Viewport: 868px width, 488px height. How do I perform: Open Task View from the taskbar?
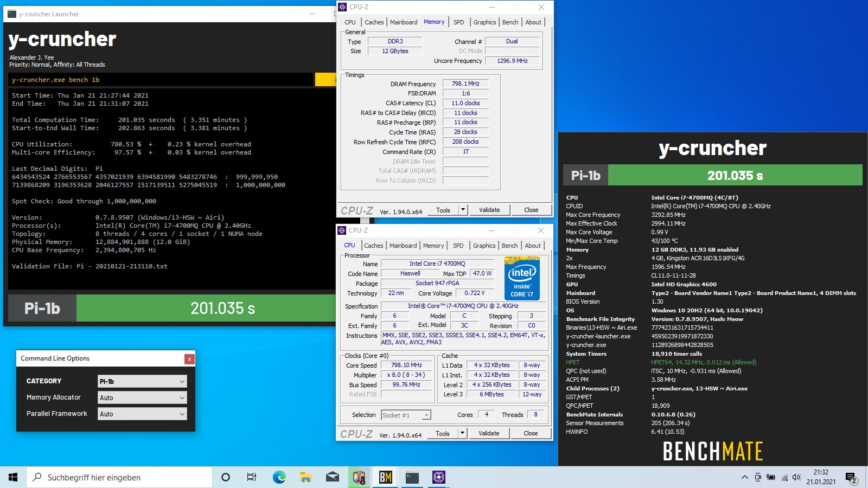[252, 477]
